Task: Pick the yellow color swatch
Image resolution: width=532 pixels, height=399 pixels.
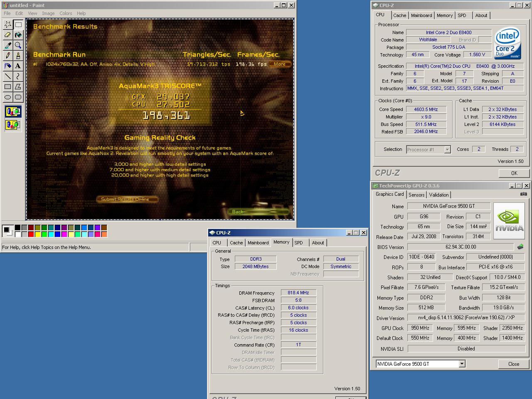Action: tap(37, 234)
